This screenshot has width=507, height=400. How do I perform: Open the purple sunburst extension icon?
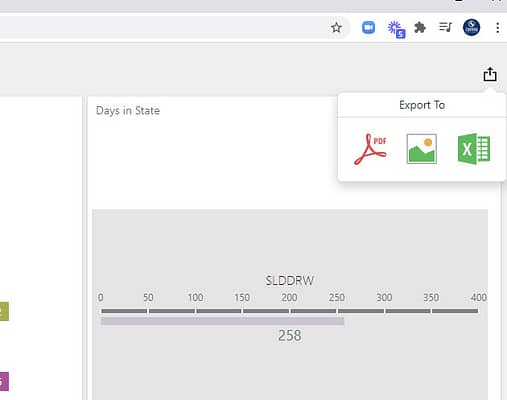tap(396, 29)
